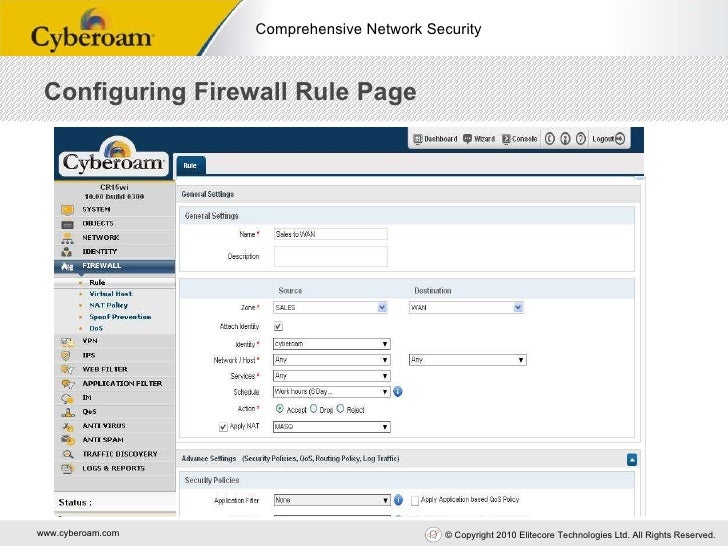This screenshot has width=728, height=546.
Task: Click the IPS shield icon
Action: [x=66, y=356]
